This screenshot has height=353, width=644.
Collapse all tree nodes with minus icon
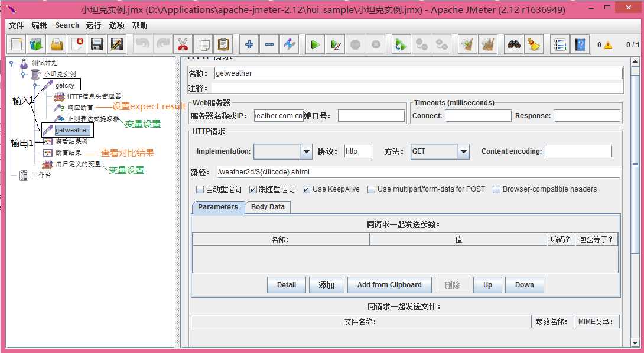click(x=269, y=44)
